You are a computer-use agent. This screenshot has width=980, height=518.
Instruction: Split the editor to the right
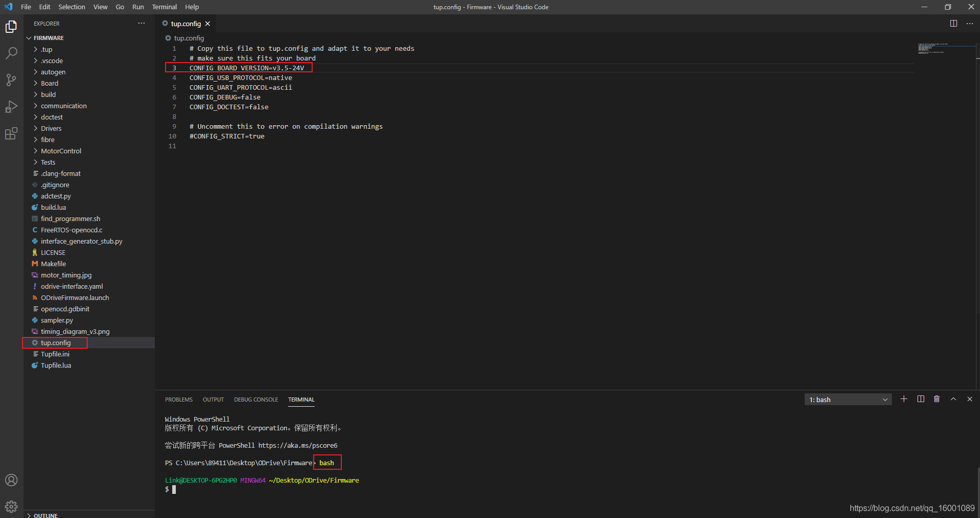[953, 24]
